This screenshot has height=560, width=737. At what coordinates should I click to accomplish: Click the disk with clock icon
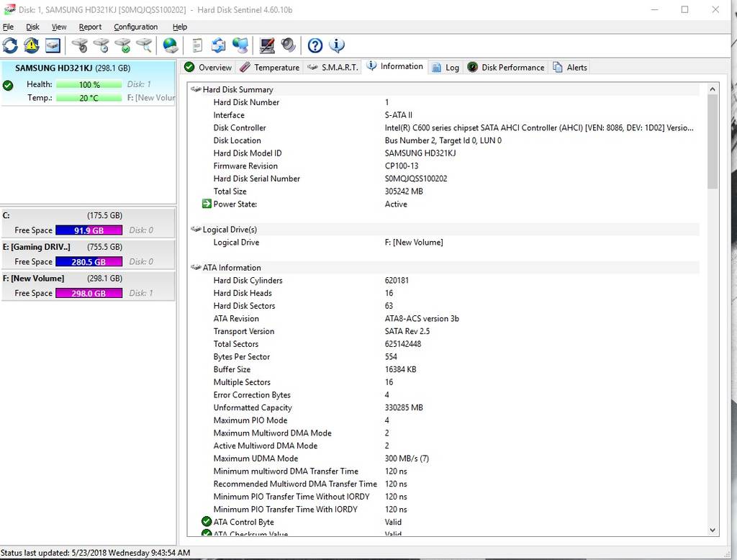tap(101, 45)
